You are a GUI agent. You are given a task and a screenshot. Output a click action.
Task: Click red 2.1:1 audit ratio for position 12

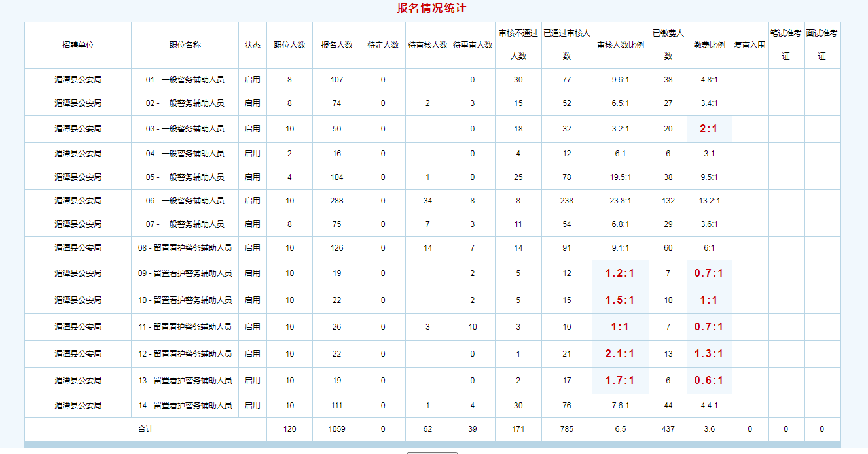[x=620, y=354]
